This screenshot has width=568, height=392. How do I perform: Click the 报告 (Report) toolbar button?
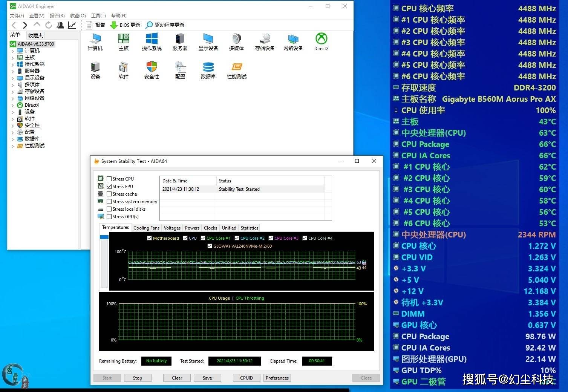point(96,25)
